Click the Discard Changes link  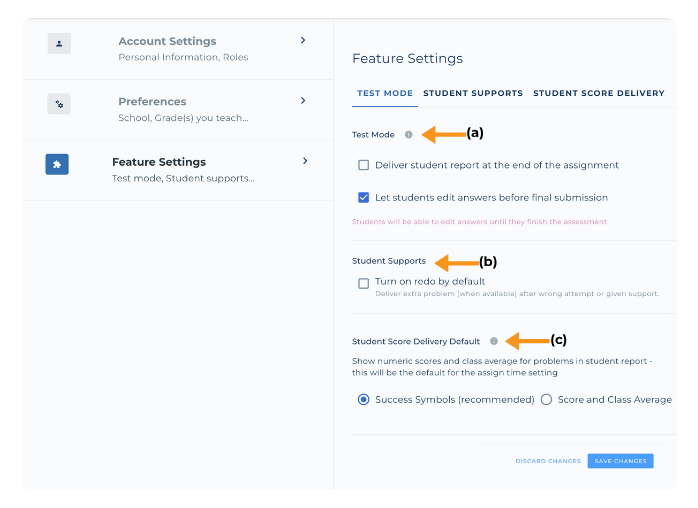coord(548,461)
